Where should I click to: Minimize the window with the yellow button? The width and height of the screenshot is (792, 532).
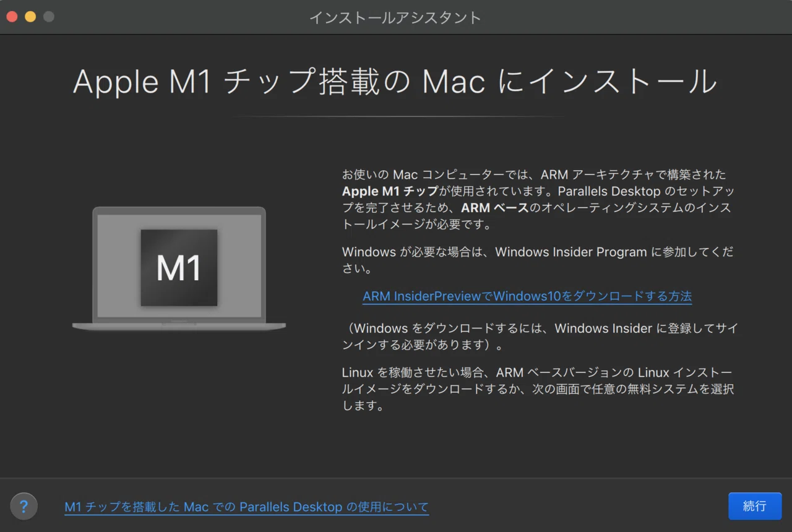30,17
